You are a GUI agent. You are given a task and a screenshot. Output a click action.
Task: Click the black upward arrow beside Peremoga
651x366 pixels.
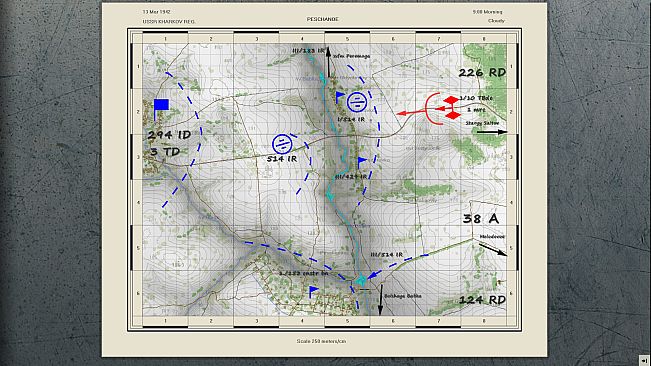(x=328, y=62)
